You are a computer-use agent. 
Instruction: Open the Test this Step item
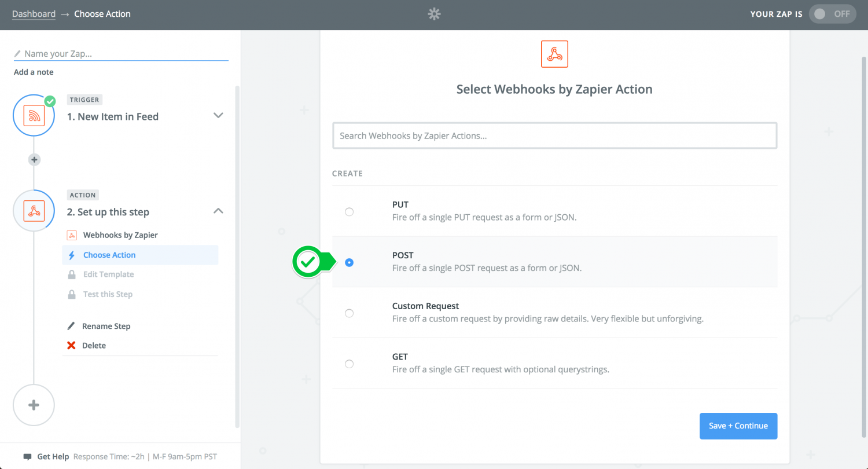[108, 294]
